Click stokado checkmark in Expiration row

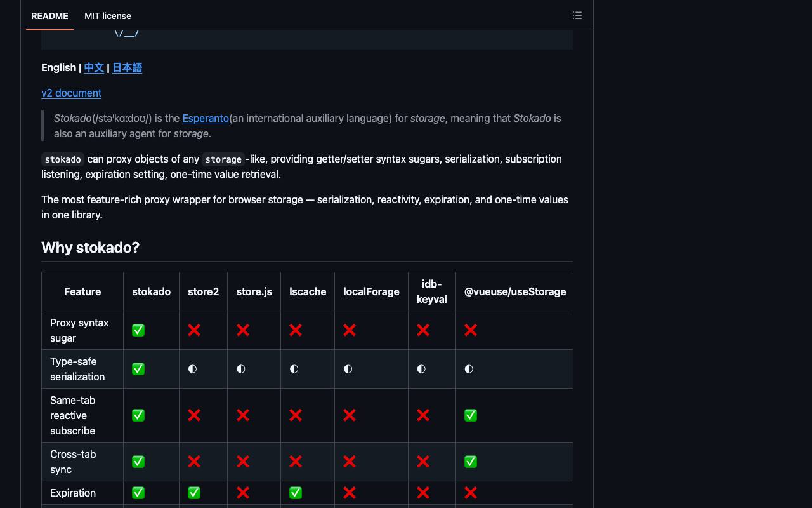coord(138,493)
